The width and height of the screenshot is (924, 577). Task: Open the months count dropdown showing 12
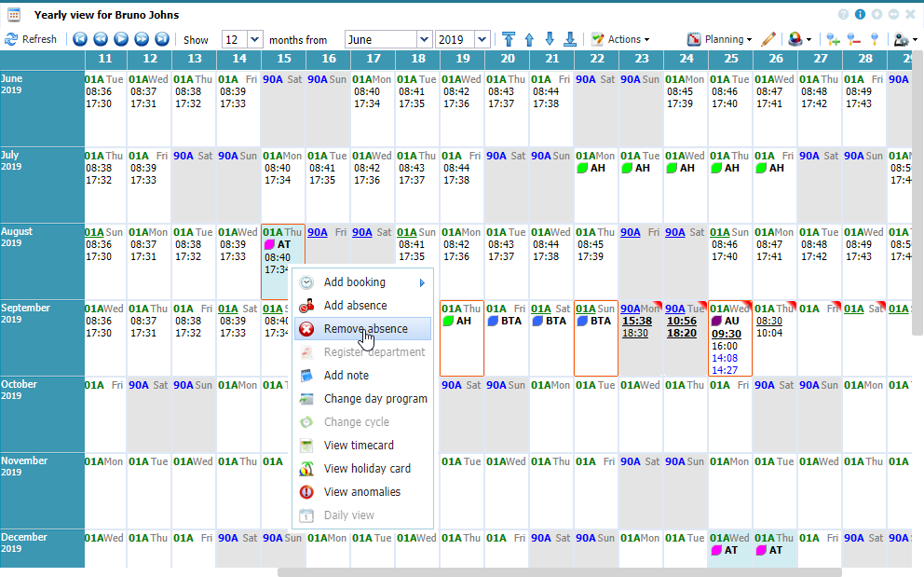(255, 40)
